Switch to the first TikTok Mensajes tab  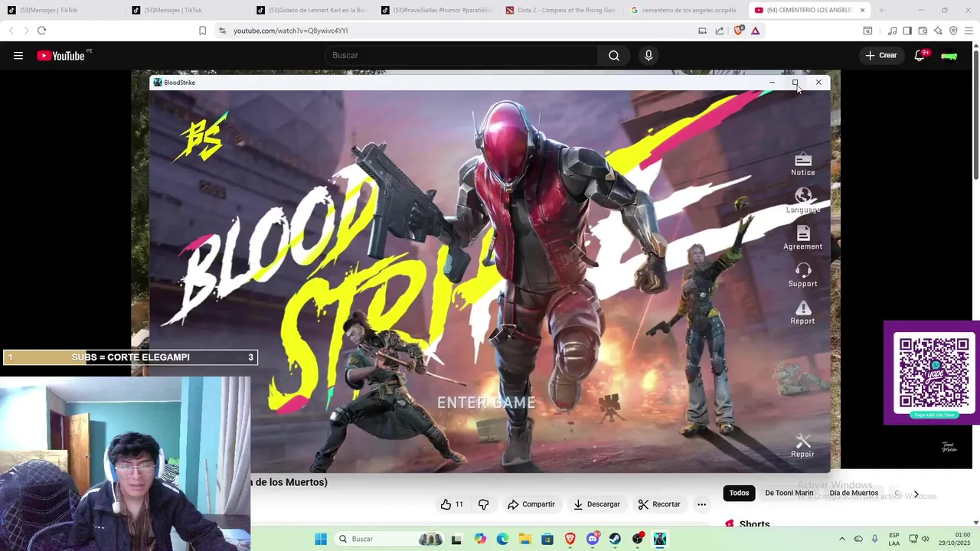pyautogui.click(x=63, y=10)
